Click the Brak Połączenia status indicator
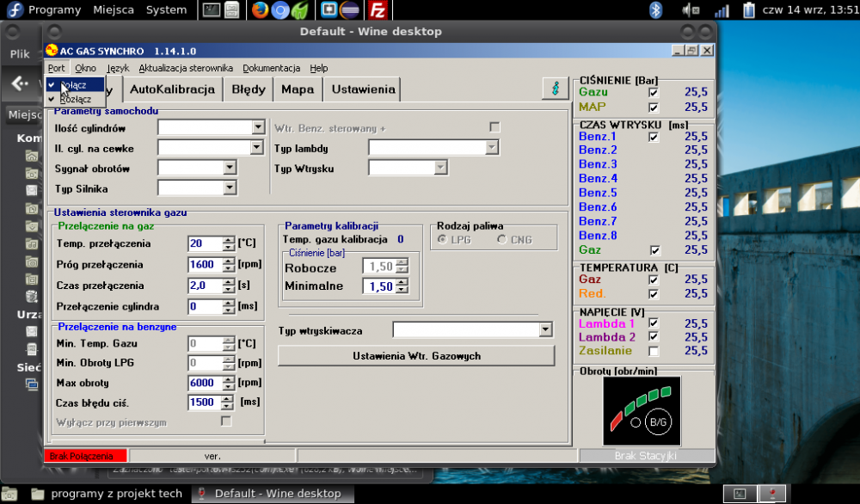Viewport: 860px width, 504px height. click(85, 456)
